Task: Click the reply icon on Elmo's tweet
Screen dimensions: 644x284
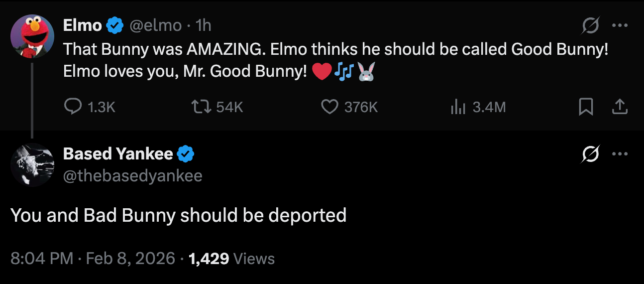Action: coord(74,107)
